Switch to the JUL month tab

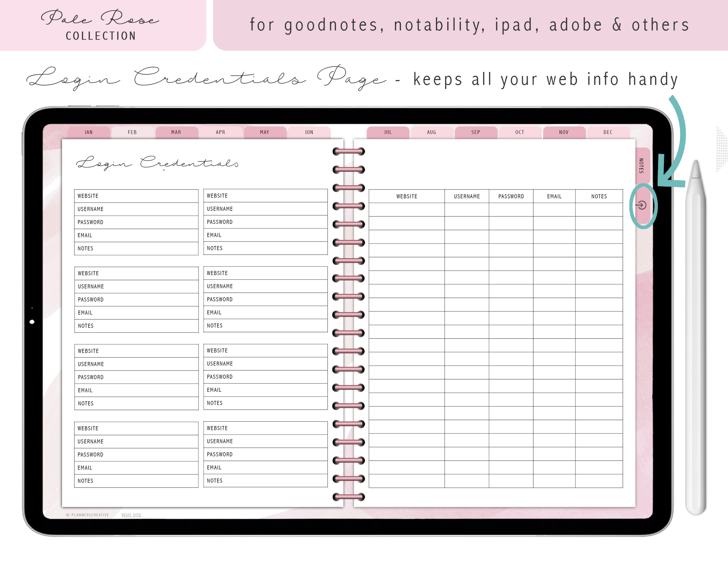[388, 132]
